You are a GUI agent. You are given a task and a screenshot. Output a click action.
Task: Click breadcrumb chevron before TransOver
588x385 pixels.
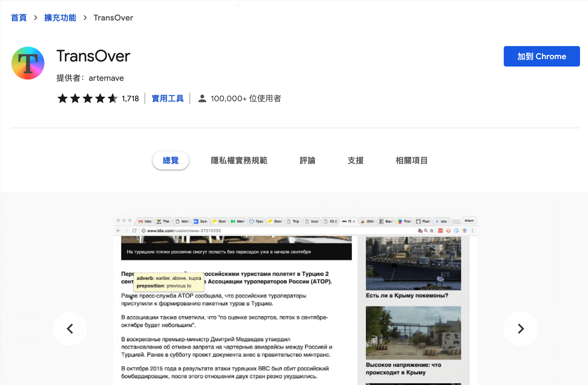point(85,18)
